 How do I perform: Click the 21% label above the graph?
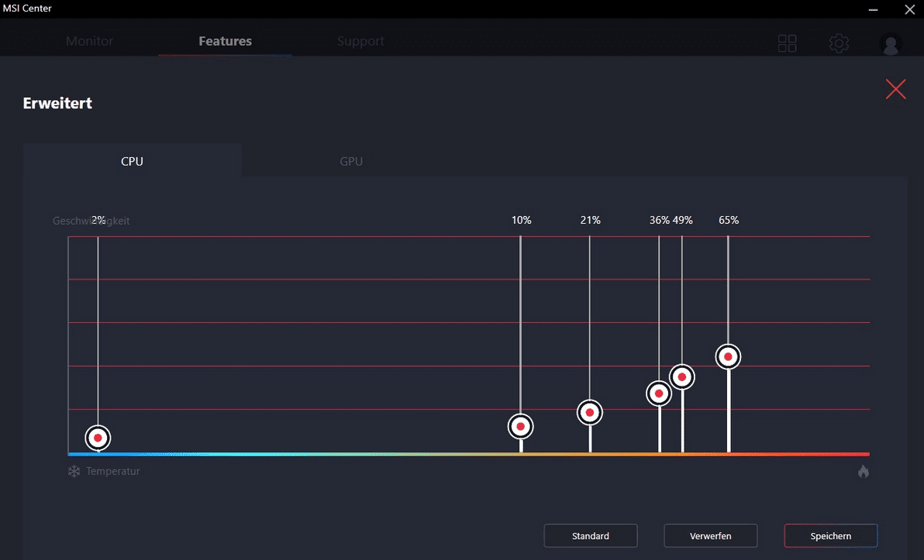coord(590,220)
